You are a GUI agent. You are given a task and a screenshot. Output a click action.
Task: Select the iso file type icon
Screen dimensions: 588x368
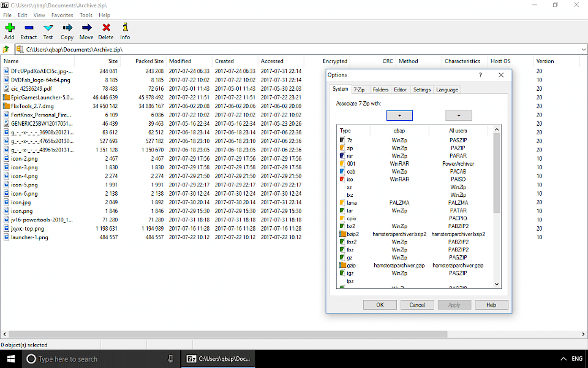pos(342,179)
